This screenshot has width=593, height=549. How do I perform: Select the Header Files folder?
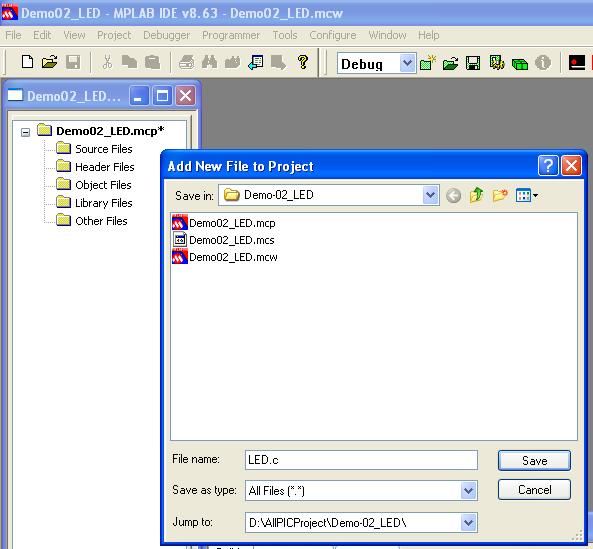click(95, 167)
